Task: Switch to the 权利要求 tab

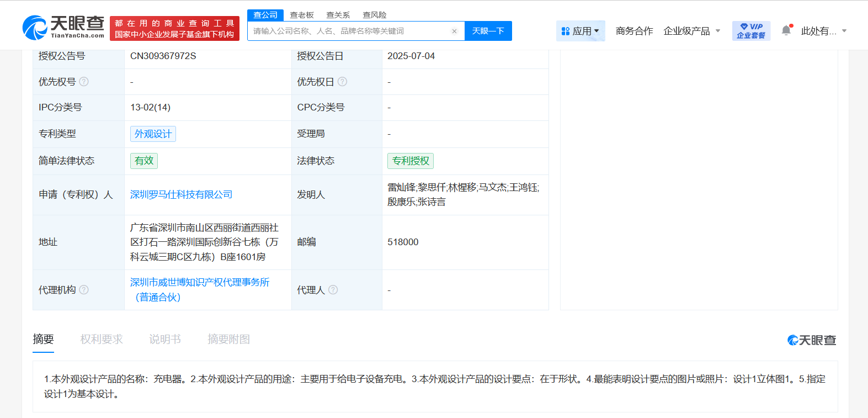Action: click(102, 339)
